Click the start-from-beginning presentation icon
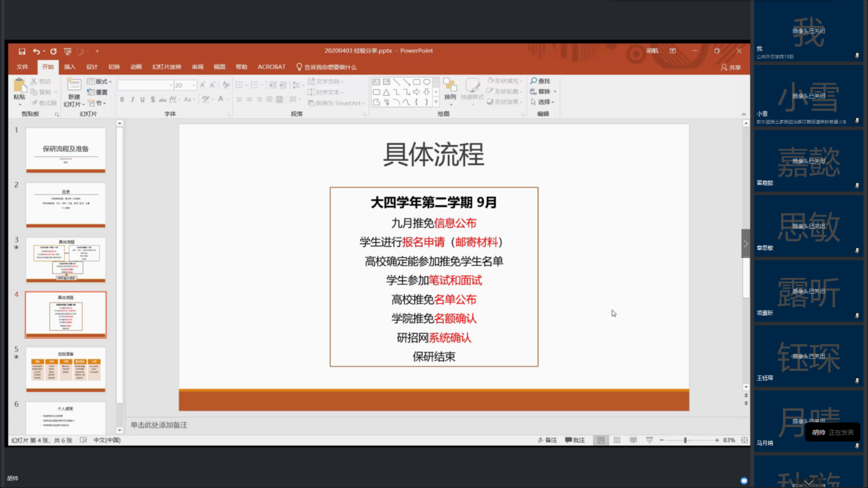Viewport: 868px width, 488px height. coord(67,51)
